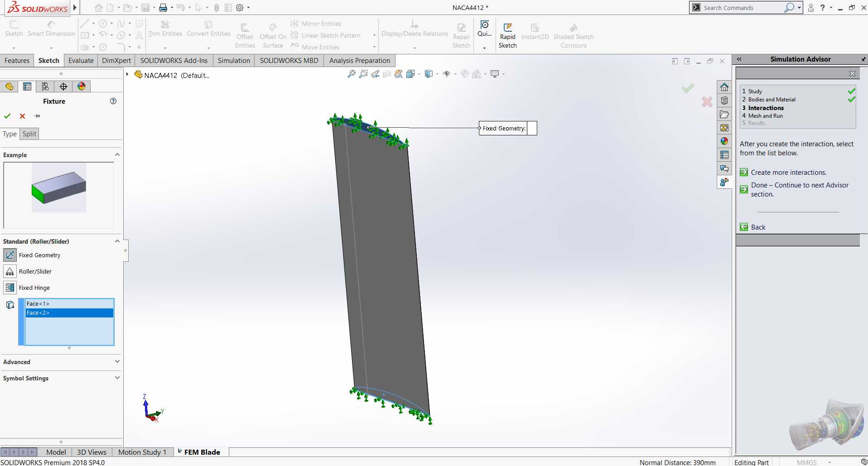Open the Search Commands dropdown arrow
The image size is (868, 466).
[x=799, y=8]
